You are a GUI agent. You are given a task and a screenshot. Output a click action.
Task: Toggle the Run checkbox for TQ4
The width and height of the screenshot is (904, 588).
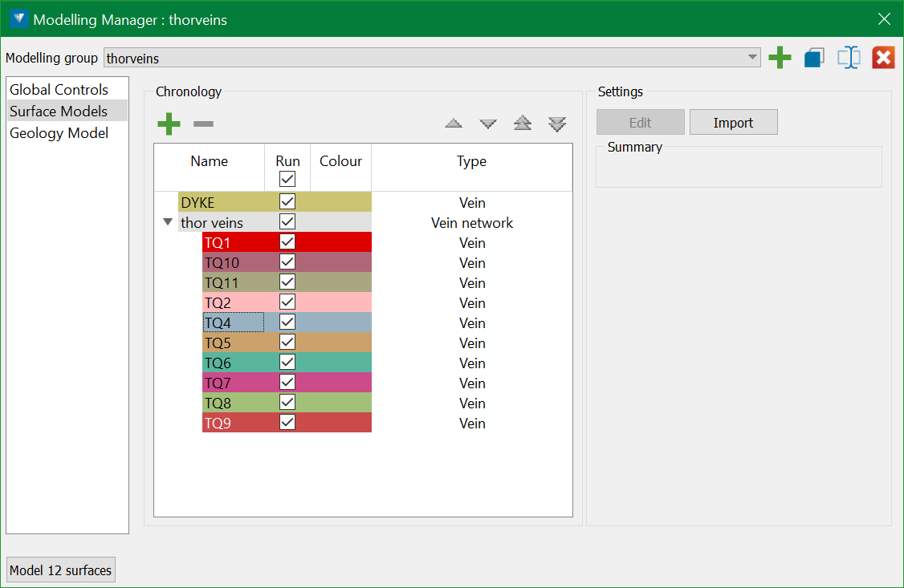[x=287, y=322]
